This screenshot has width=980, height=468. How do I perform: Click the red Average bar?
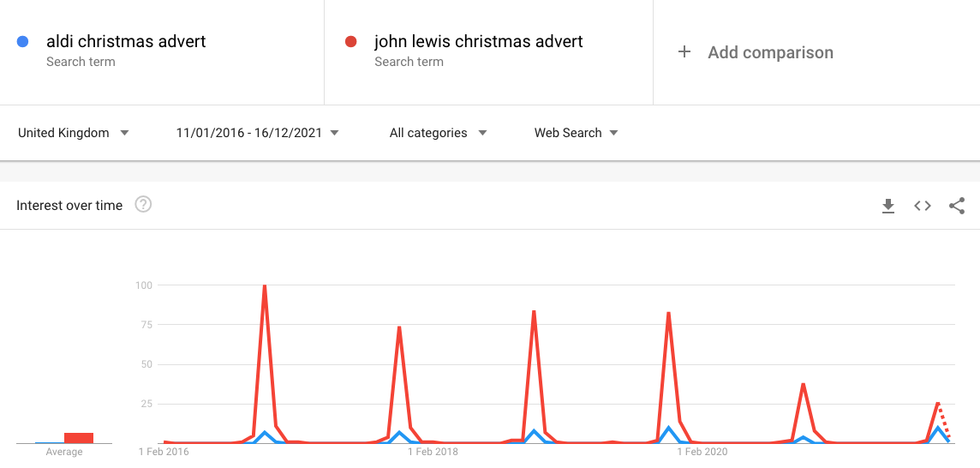coord(79,438)
